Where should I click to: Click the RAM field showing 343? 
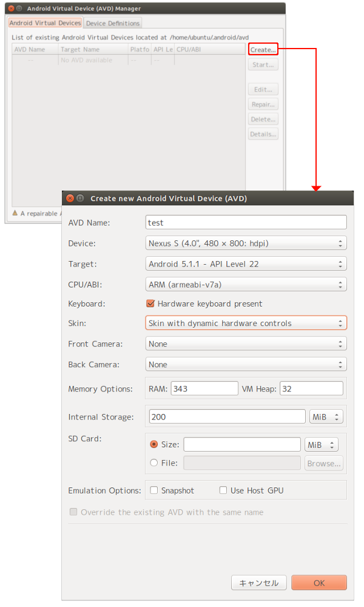pyautogui.click(x=204, y=388)
